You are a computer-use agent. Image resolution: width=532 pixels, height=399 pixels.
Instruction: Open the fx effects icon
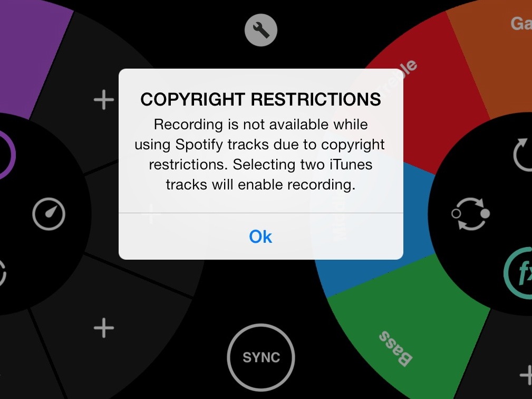[519, 273]
